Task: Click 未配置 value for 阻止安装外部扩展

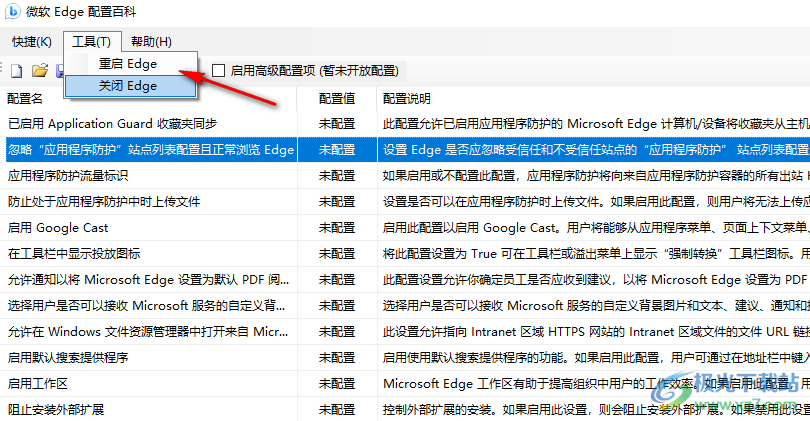Action: click(x=337, y=410)
